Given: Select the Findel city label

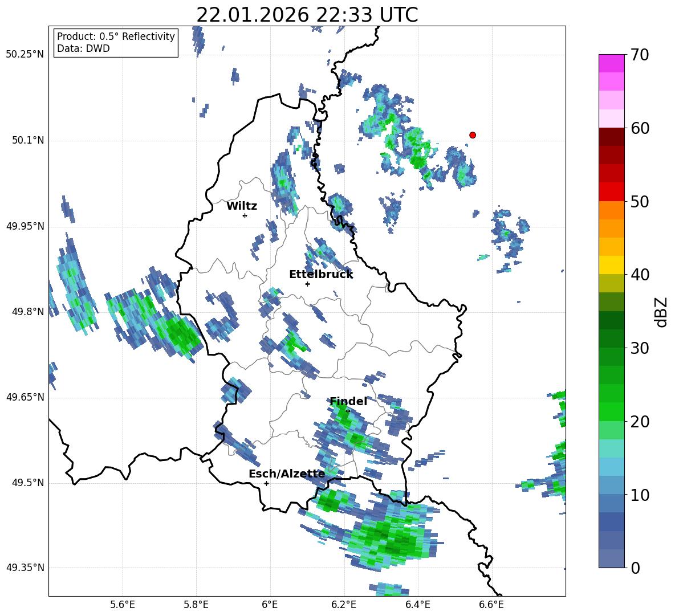Looking at the screenshot, I should (x=348, y=401).
